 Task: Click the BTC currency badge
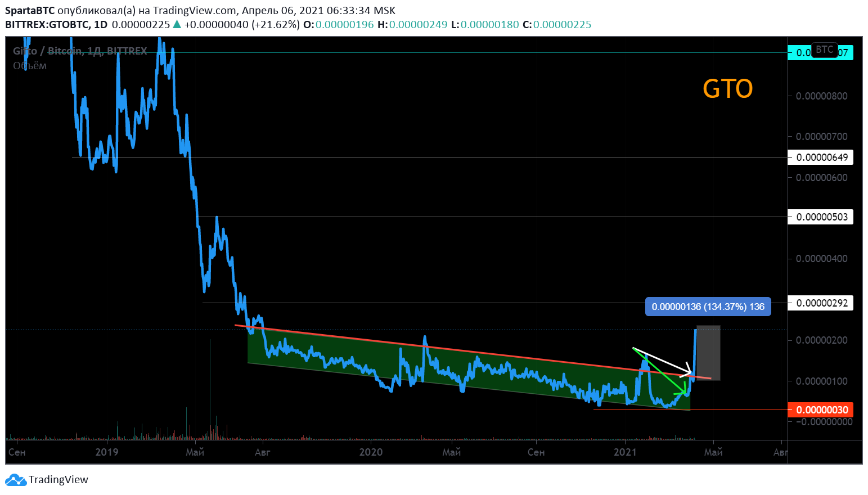click(825, 49)
